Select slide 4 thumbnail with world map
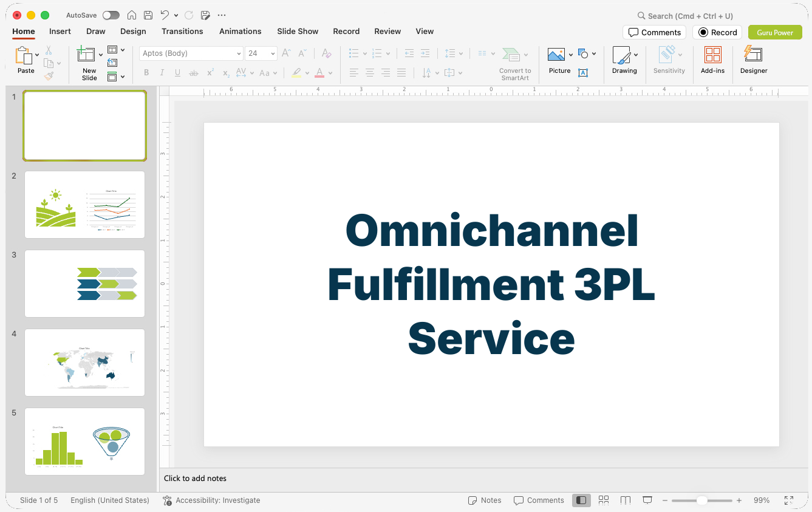This screenshot has width=812, height=512. [x=84, y=363]
